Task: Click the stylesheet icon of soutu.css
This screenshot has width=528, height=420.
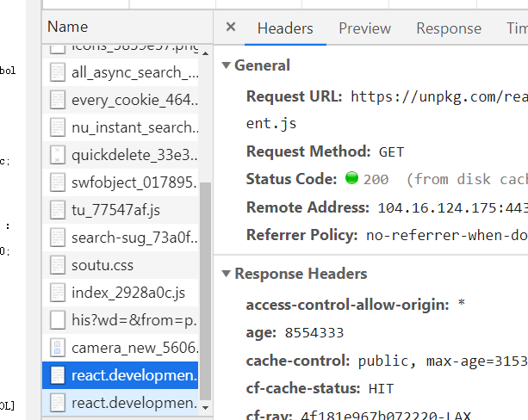Action: [x=58, y=265]
